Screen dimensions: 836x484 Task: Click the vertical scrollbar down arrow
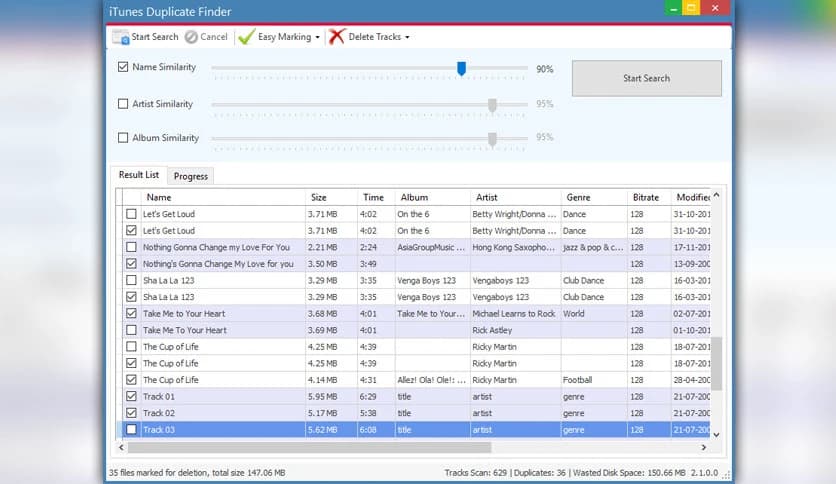[717, 435]
